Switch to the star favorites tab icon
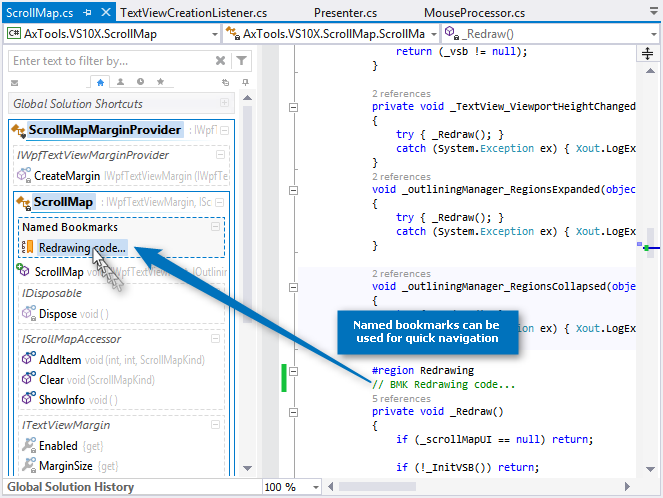This screenshot has height=498, width=663. (x=160, y=82)
